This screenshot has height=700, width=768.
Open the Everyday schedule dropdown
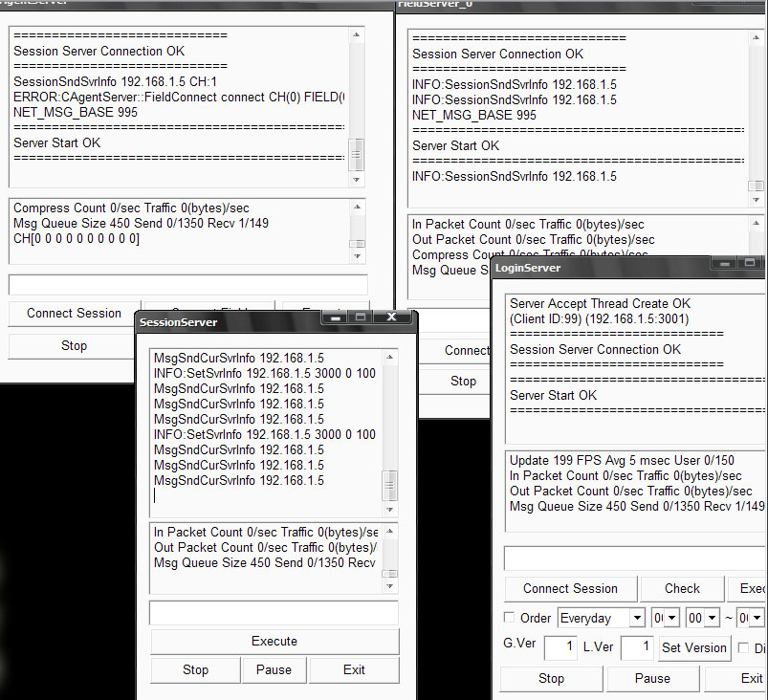[637, 618]
